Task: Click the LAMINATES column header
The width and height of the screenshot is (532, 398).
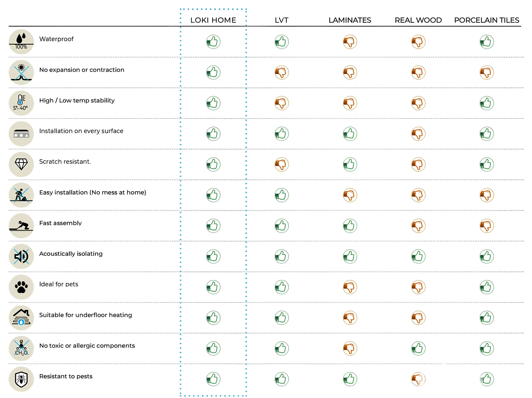Action: (x=350, y=20)
